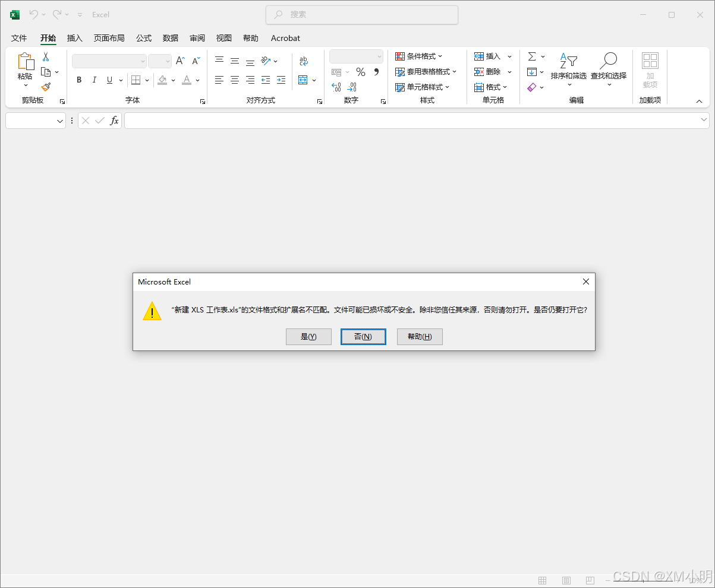
Task: Open Format as Table (套用表格格式) dropdown
Action: point(426,72)
